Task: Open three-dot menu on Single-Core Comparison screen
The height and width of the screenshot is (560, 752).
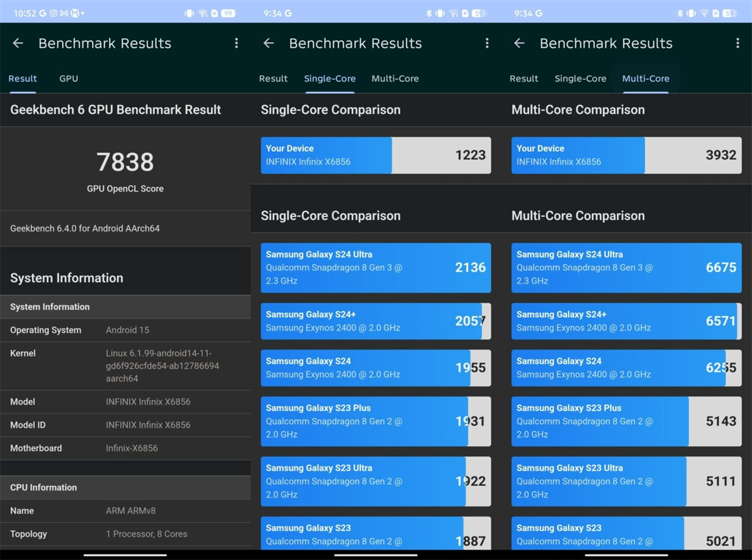Action: click(487, 43)
